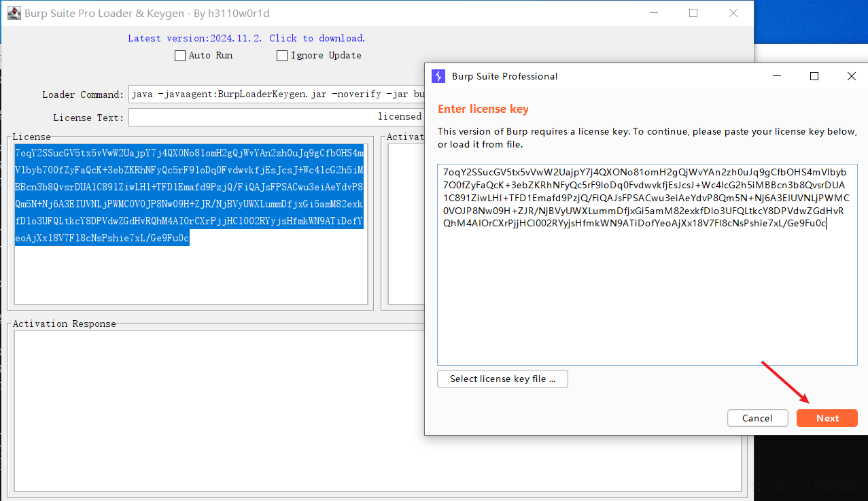The image size is (868, 501).
Task: Enable the Auto Run checkbox
Action: click(x=180, y=56)
